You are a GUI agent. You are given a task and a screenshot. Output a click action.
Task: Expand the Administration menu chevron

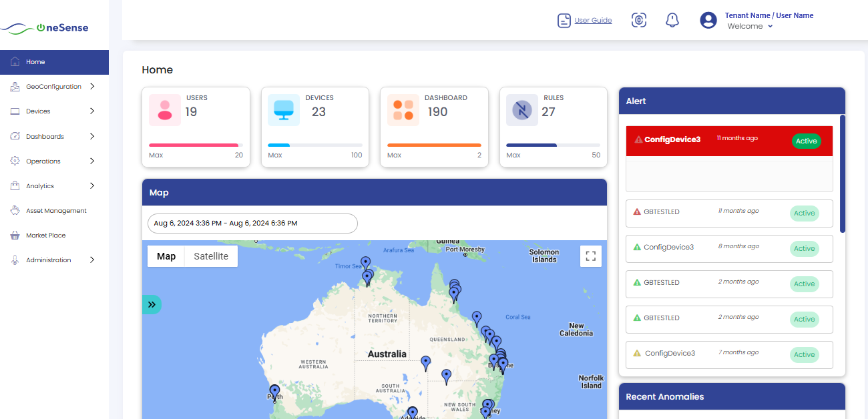(92, 260)
